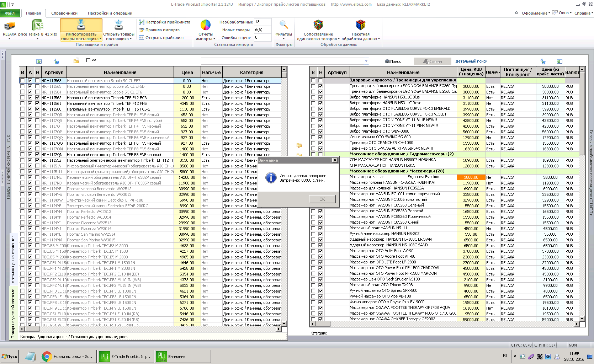Click the Ошибка в цене value field
This screenshot has width=594, height=364.
262,38
